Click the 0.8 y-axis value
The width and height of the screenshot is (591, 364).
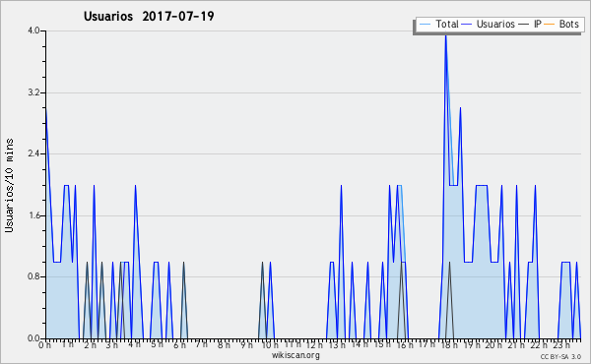click(33, 276)
